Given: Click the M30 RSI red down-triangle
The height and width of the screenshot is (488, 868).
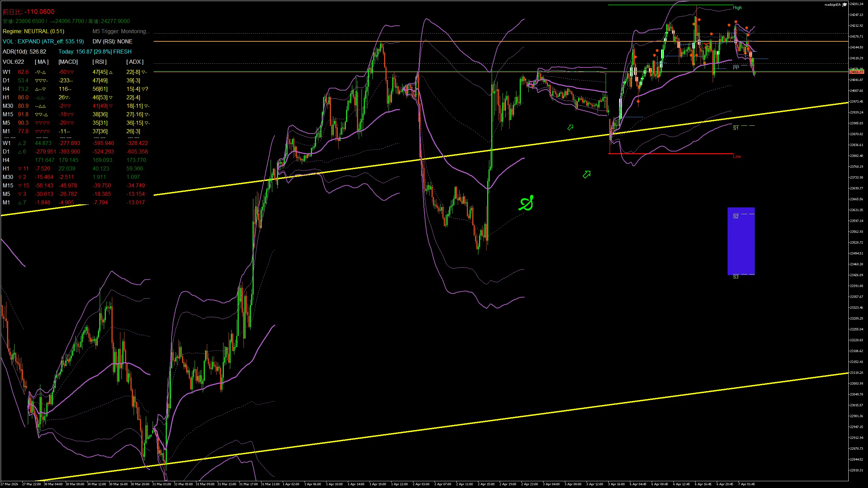Looking at the screenshot, I should click(x=111, y=106).
